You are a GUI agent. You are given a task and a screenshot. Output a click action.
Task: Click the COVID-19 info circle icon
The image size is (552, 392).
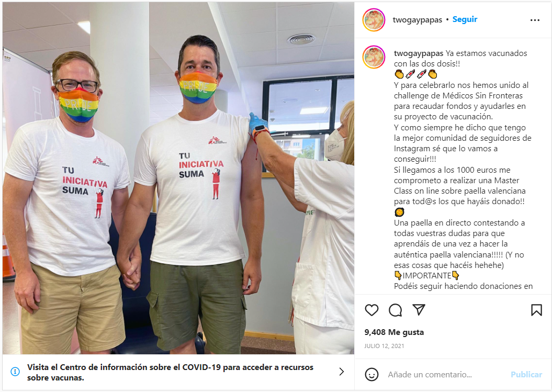coord(15,372)
